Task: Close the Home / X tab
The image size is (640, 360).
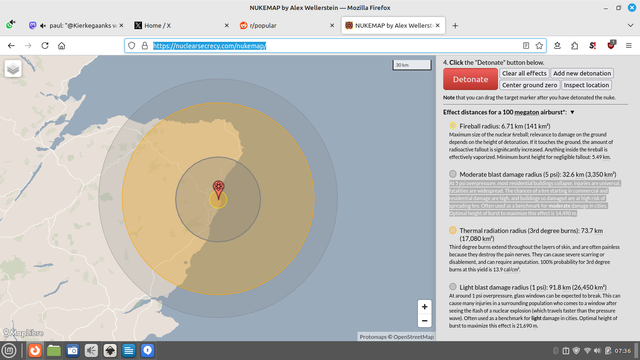Action: coord(227,26)
